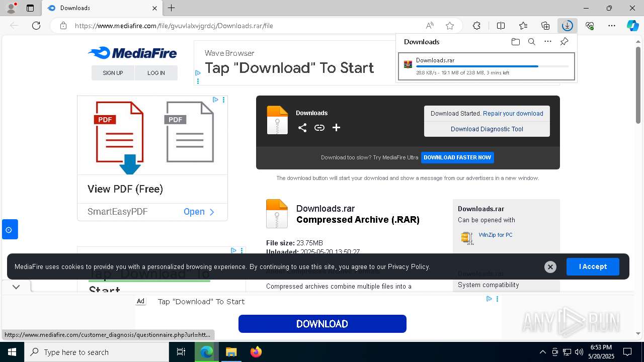Click the Downloads.rar item in Downloads panel
Viewport: 644px width, 362px height.
487,66
